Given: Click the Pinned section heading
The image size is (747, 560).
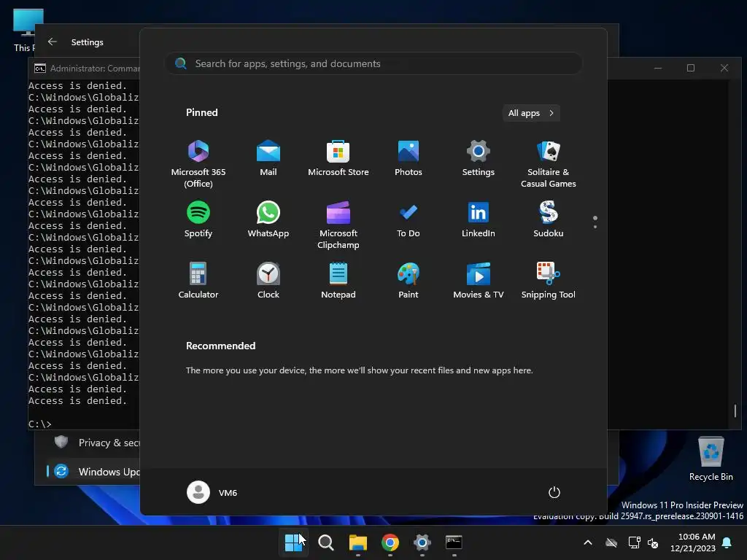Looking at the screenshot, I should [201, 112].
